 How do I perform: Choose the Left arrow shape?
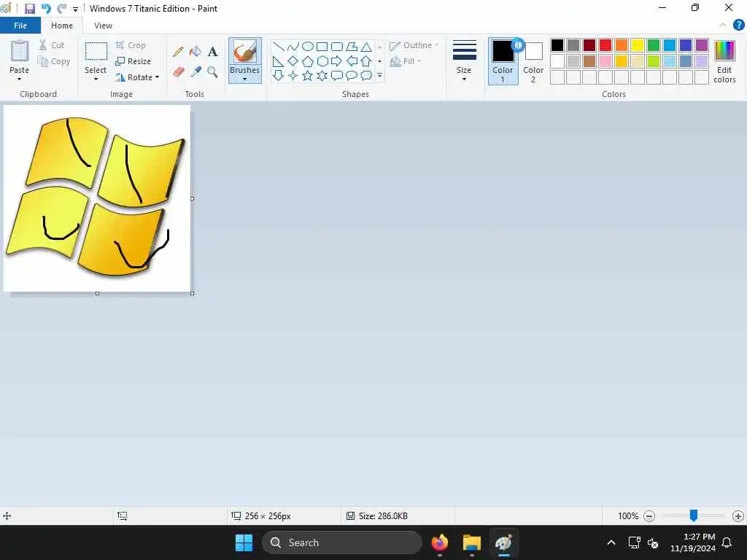click(352, 61)
